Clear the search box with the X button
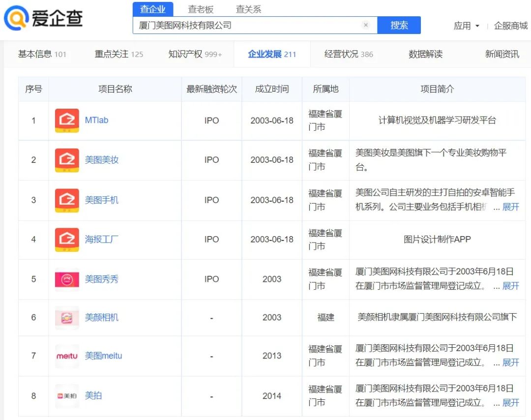Viewport: 531px width, 420px height. 366,25
